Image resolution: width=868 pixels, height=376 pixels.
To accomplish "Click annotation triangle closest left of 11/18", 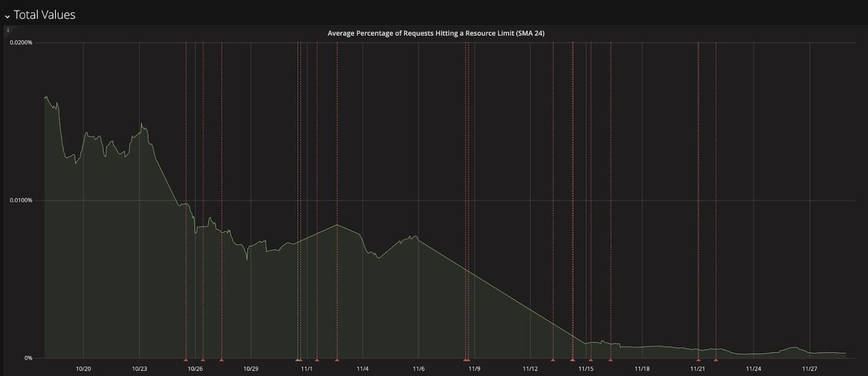I will (x=611, y=360).
